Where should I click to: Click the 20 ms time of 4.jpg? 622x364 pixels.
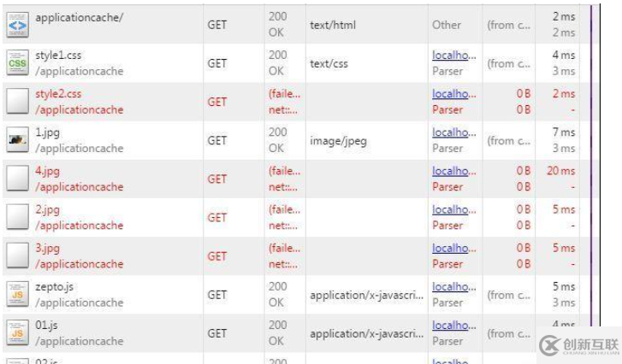561,171
